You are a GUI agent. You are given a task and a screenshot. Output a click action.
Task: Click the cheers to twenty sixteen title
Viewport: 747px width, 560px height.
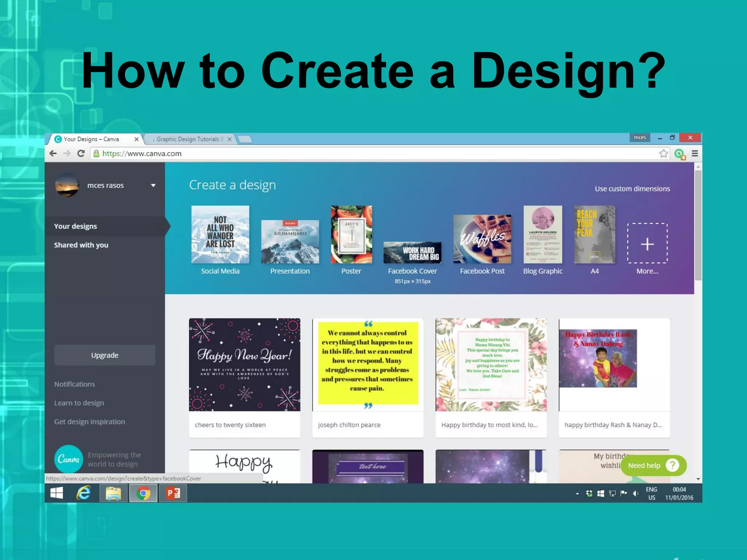click(x=230, y=425)
